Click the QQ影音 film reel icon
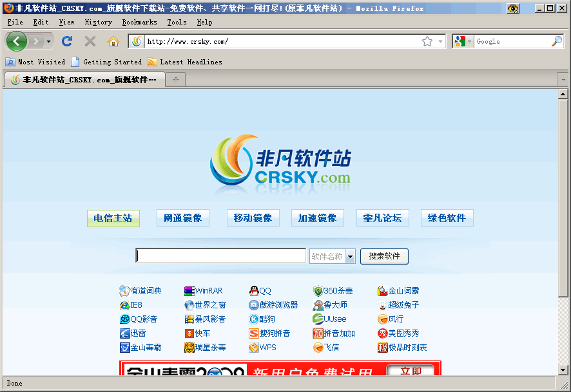571x392 pixels. (124, 319)
